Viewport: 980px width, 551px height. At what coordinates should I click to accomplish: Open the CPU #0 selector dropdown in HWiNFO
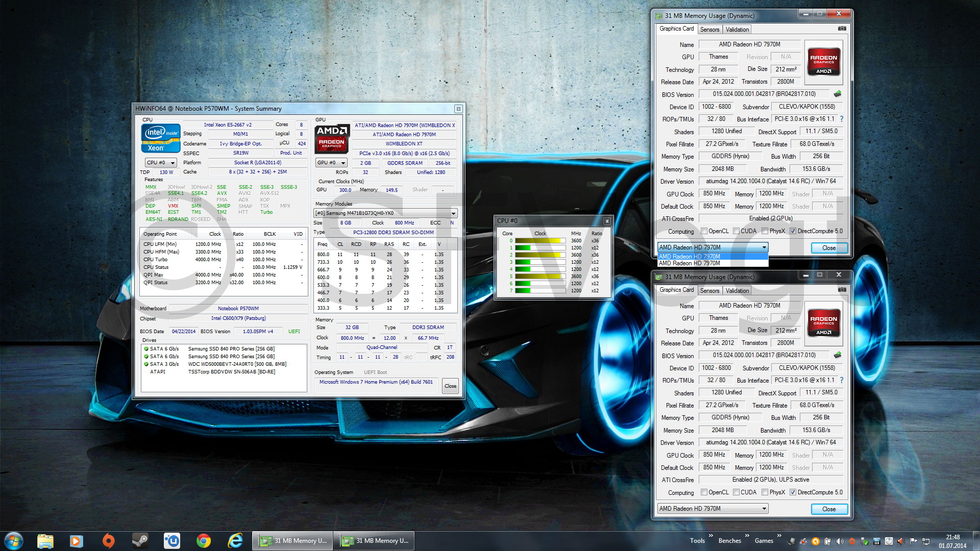161,163
